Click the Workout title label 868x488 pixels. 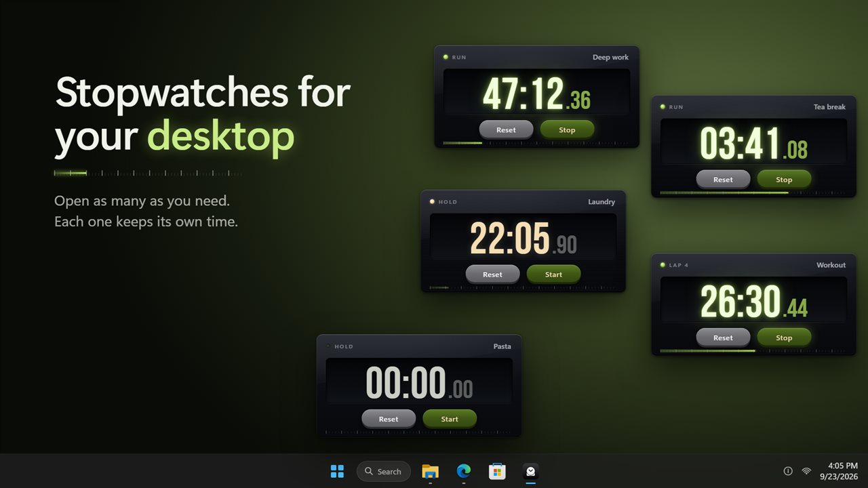point(831,265)
